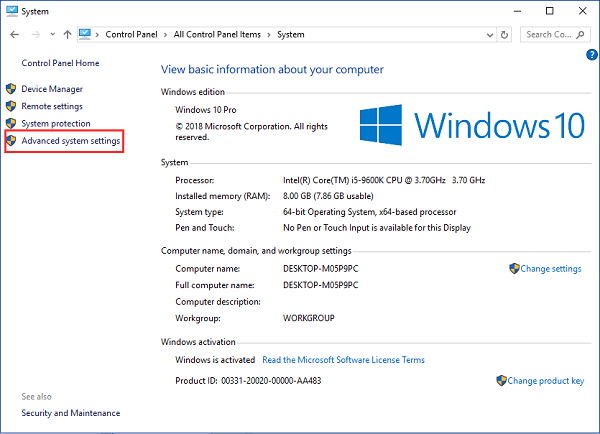
Task: Click the shield icon next to Change product key
Action: 501,381
